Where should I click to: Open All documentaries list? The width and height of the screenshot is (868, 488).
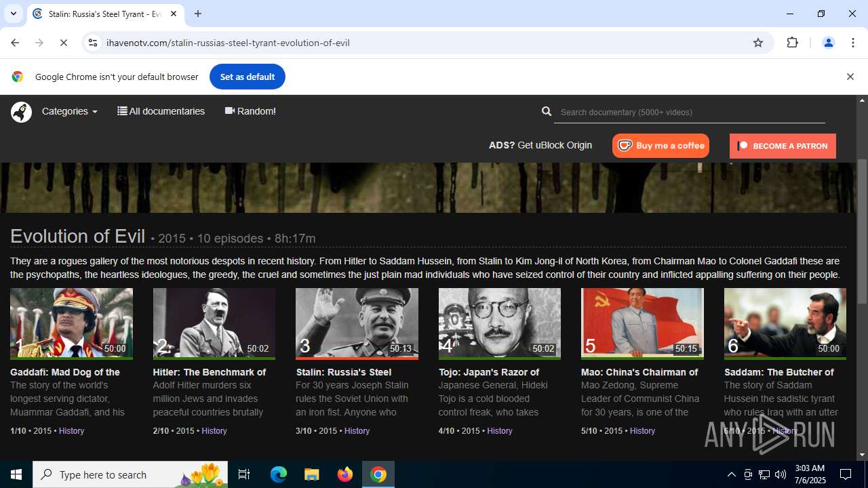click(x=161, y=111)
